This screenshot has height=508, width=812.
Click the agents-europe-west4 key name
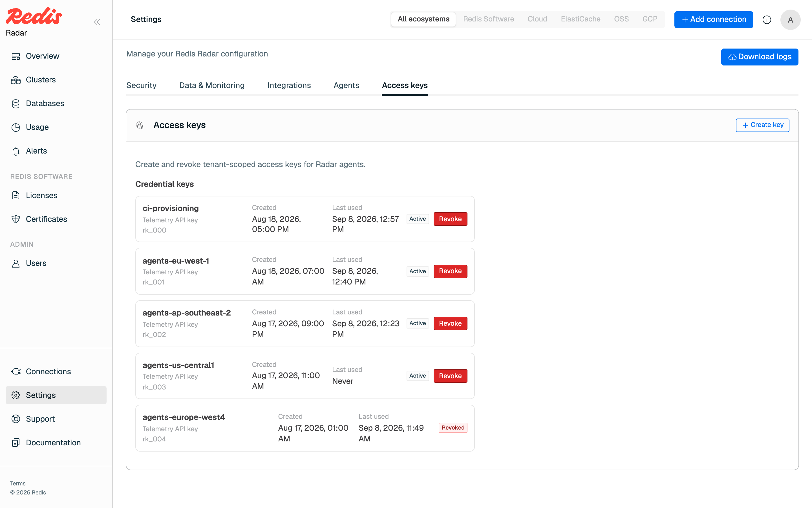(184, 417)
